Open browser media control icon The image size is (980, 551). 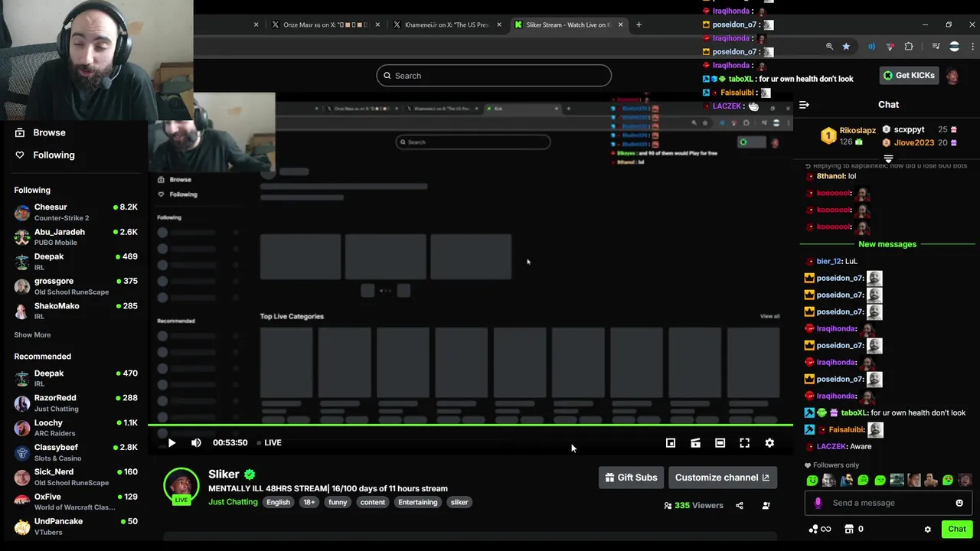[936, 47]
